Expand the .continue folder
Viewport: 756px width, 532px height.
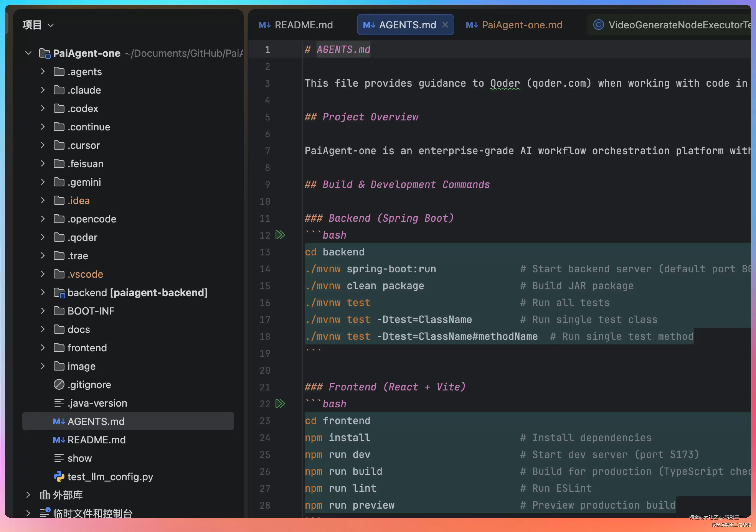tap(42, 127)
